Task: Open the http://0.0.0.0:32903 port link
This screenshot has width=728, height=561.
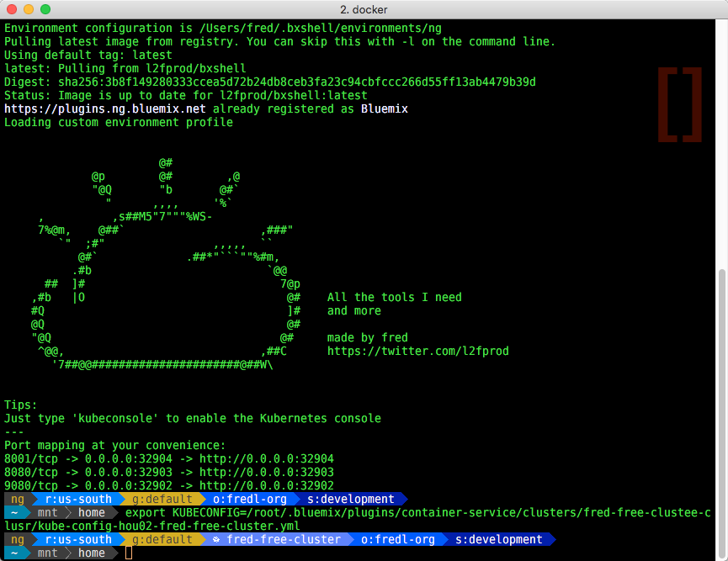Action: tap(267, 473)
